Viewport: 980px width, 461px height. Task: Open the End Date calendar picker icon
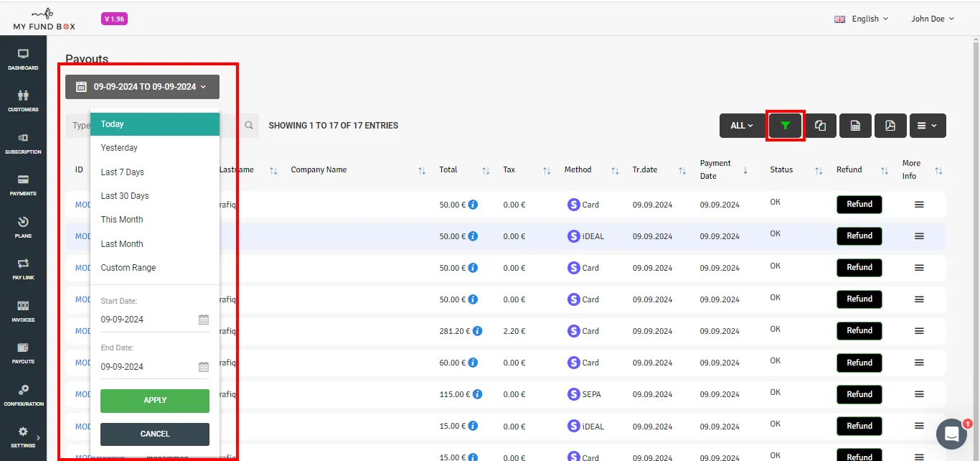tap(204, 367)
